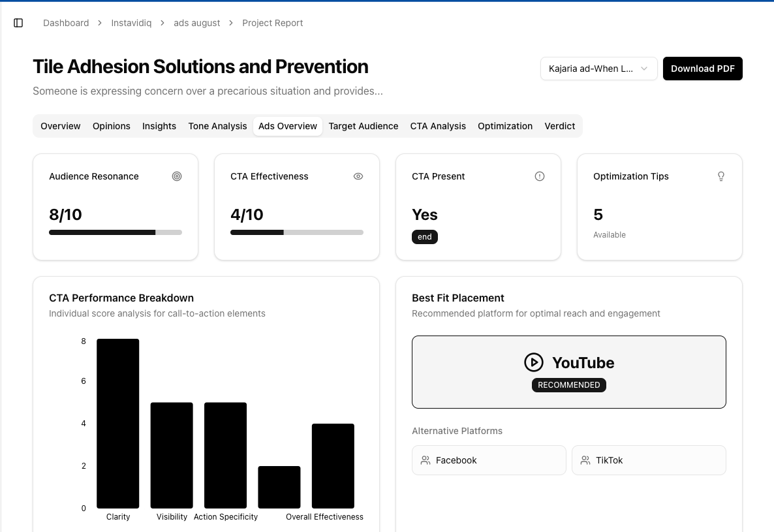Open the ads august breadcrumb link
774x532 pixels.
[x=196, y=23]
